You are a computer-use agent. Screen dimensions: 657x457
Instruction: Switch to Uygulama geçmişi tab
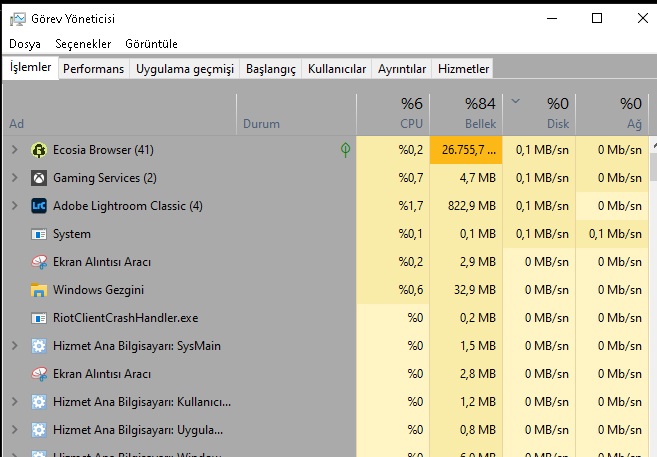[x=185, y=69]
